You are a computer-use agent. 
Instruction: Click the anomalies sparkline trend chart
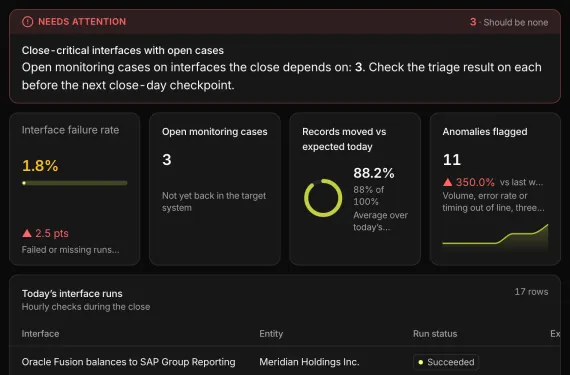[495, 238]
